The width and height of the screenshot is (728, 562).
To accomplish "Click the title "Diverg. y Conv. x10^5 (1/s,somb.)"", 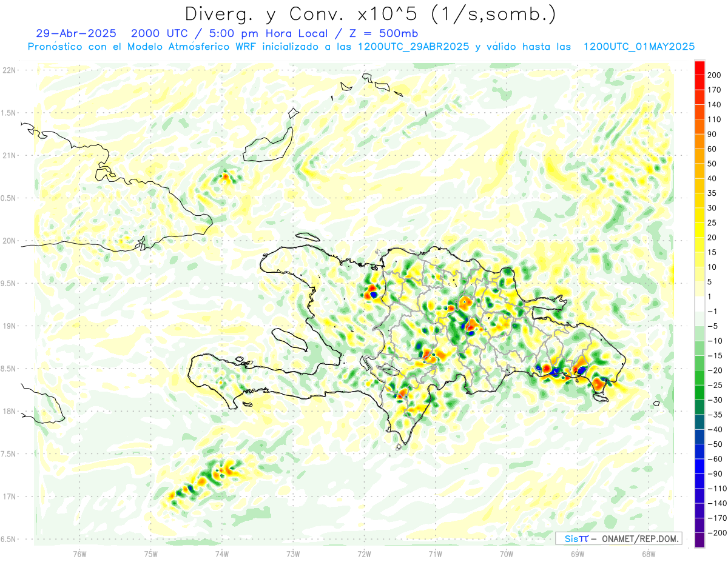I will point(370,14).
